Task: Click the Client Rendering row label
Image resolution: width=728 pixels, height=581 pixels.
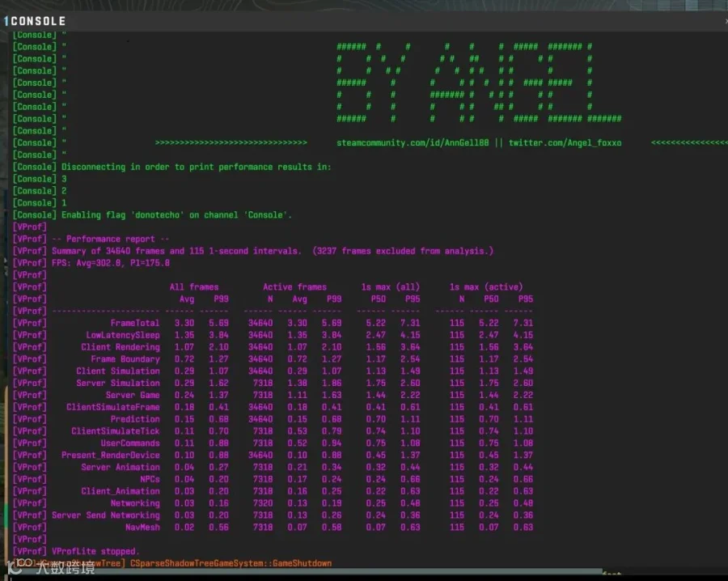Action: (121, 347)
